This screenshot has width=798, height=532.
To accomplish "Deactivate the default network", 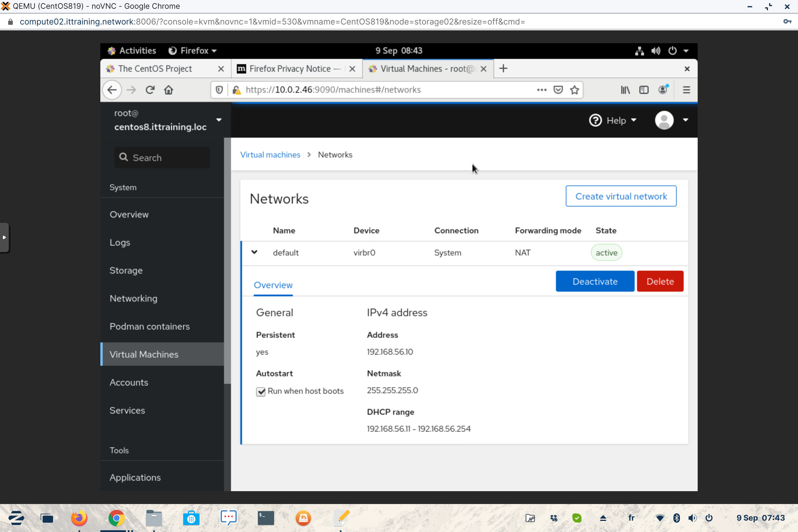I will (x=595, y=281).
